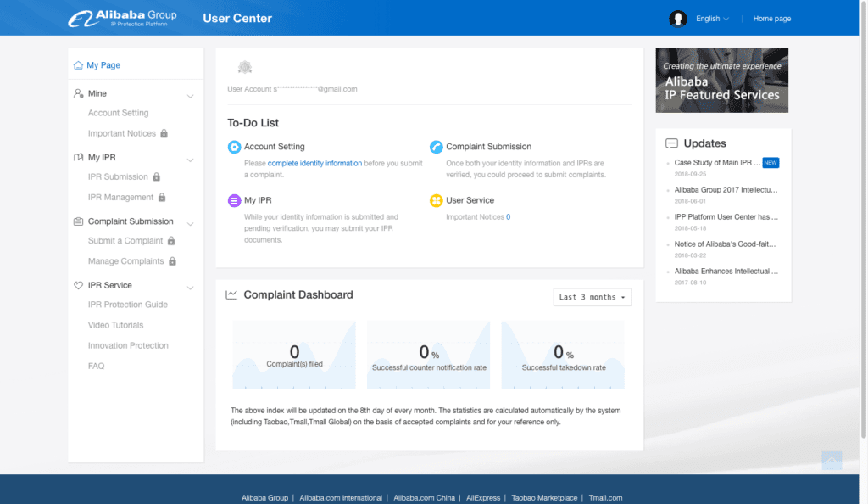Collapse the Complaint Submission sidebar section
The width and height of the screenshot is (868, 504).
pos(190,223)
